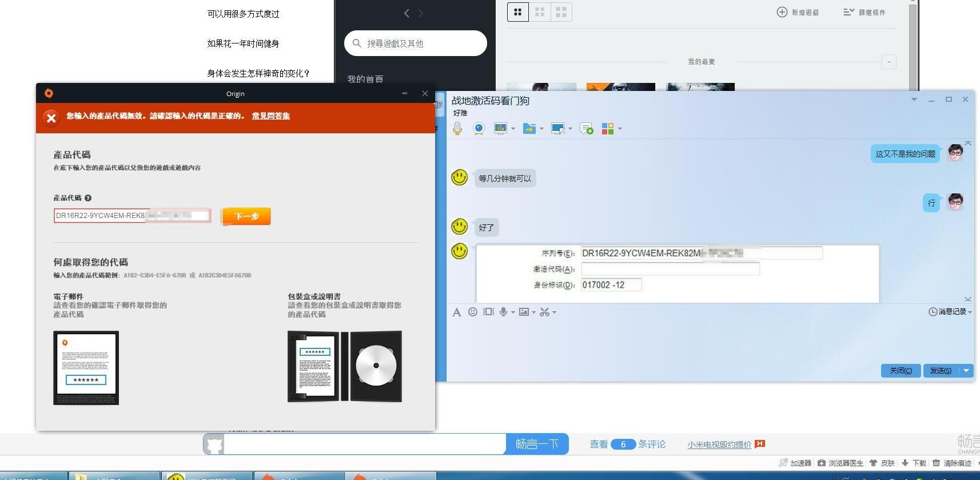Click the back arrow in Origin client
This screenshot has height=480, width=980.
(407, 13)
